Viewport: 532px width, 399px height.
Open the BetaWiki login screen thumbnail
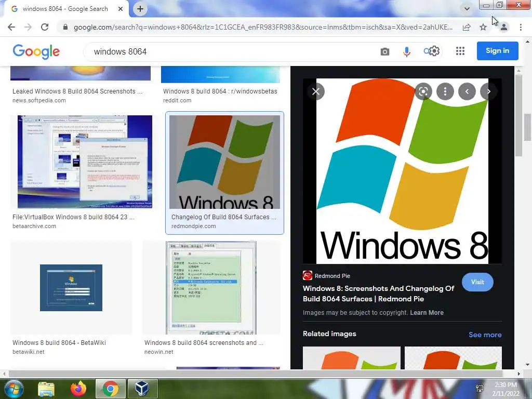[x=71, y=288]
